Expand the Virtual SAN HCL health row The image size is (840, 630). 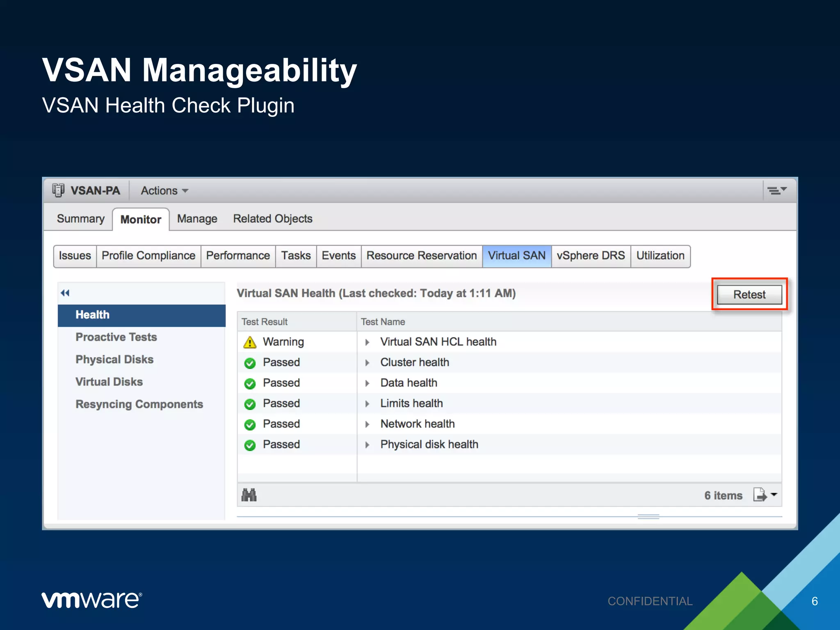click(x=367, y=342)
